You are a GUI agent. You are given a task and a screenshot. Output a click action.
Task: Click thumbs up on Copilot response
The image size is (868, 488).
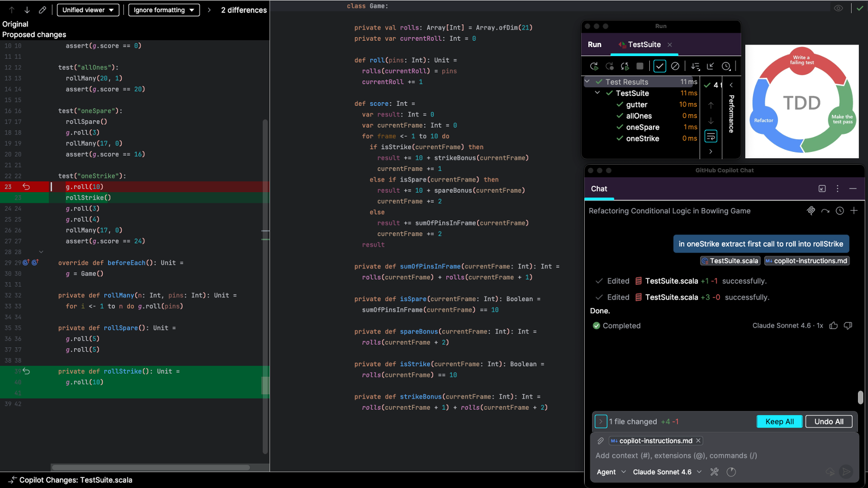(834, 326)
